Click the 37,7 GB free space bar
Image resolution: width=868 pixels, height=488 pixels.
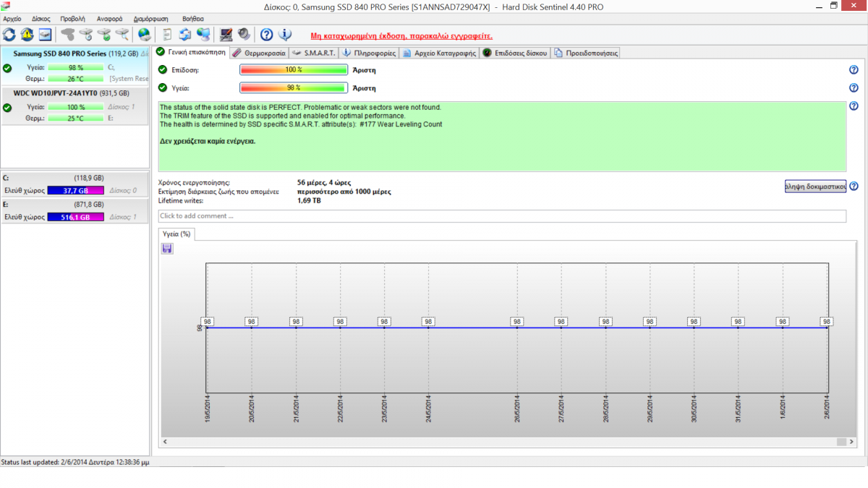click(x=76, y=191)
